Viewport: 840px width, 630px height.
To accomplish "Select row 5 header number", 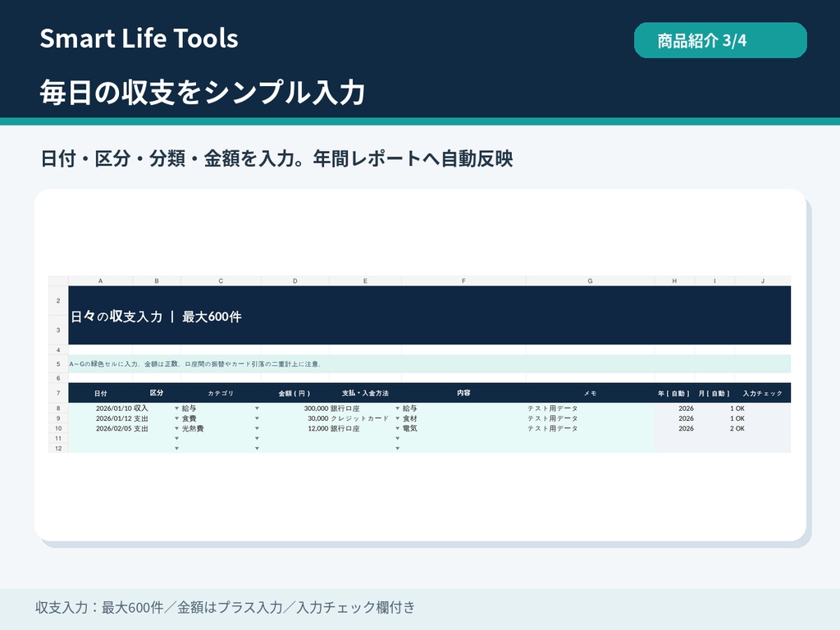I will tap(58, 363).
